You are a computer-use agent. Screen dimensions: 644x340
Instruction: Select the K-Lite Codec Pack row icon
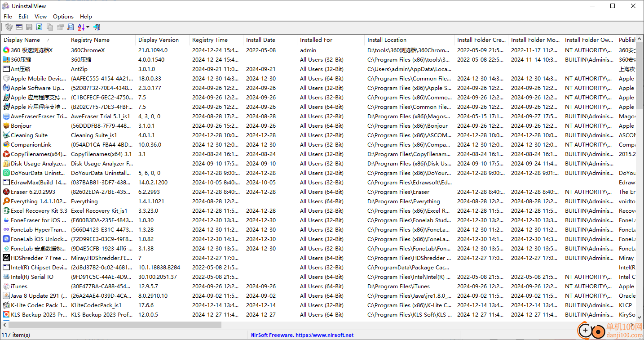click(6, 305)
